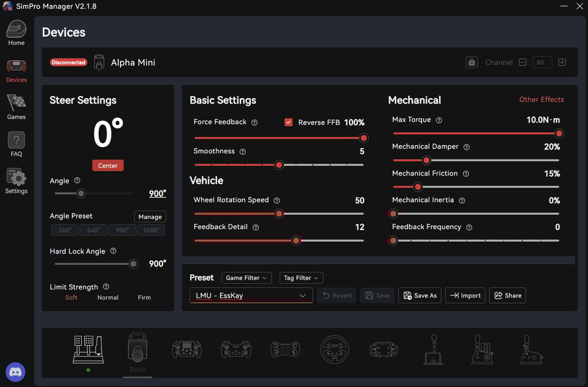Show Hard Lock Angle help tooltip
This screenshot has width=588, height=387.
(113, 251)
